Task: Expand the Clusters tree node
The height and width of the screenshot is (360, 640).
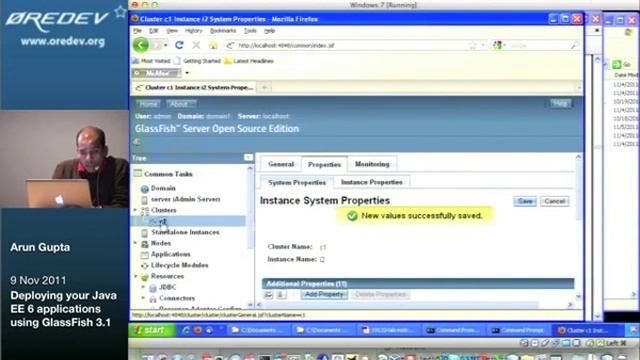Action: pyautogui.click(x=136, y=210)
